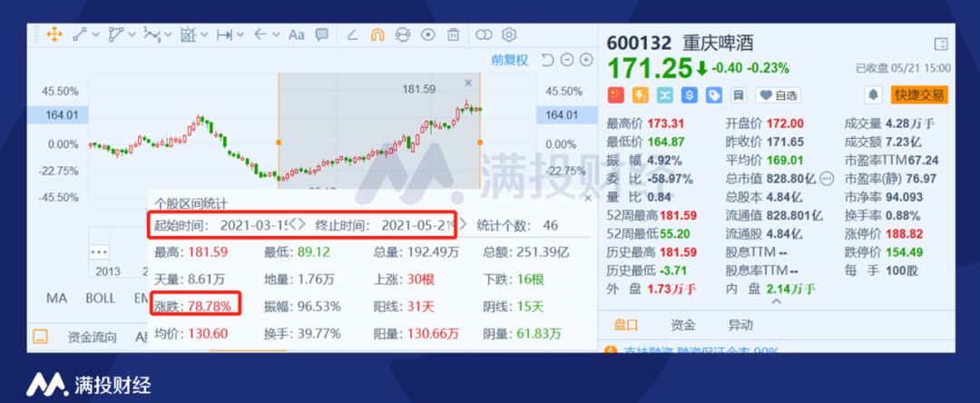980x403 pixels.
Task: Close the shaded range selection on chart
Action: (468, 83)
